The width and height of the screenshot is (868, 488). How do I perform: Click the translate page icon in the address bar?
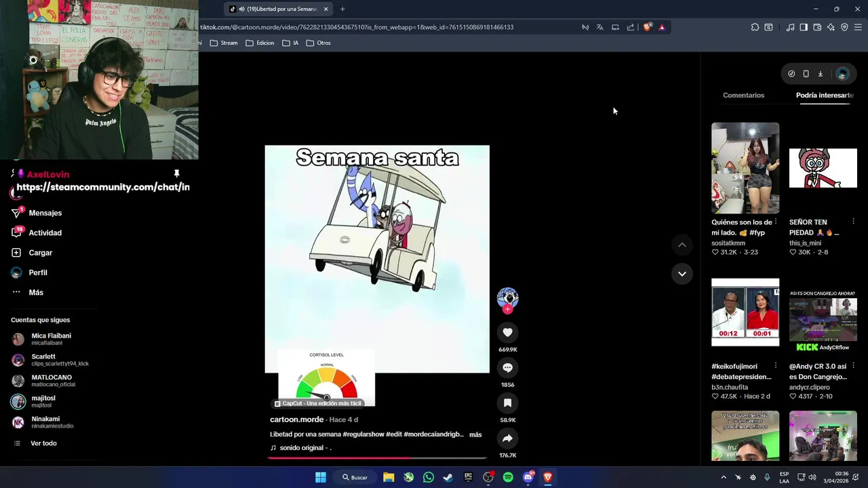[599, 27]
